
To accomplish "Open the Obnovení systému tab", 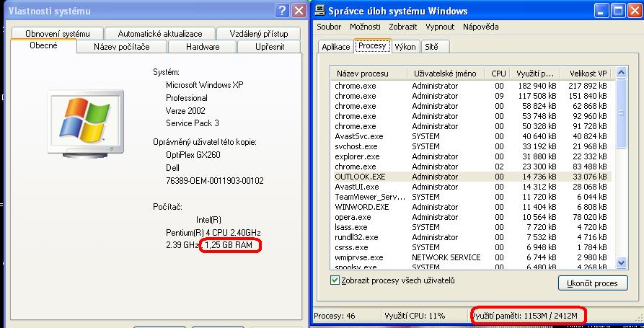I will pos(57,33).
